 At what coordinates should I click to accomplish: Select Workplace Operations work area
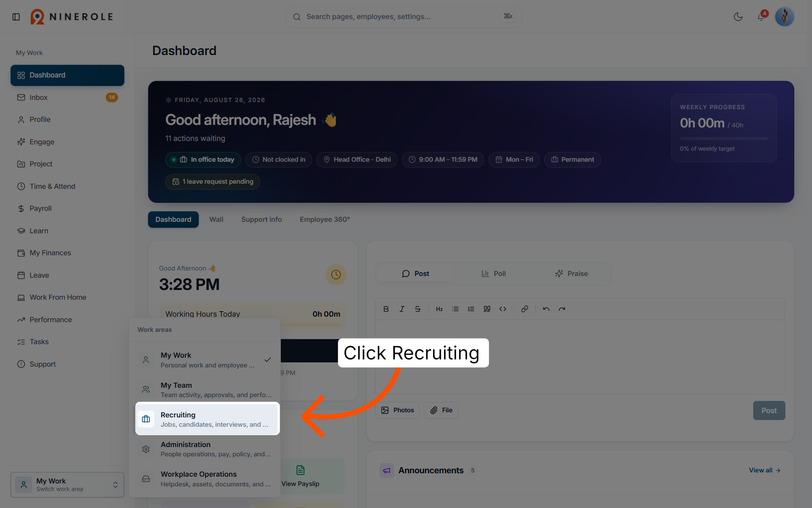point(205,479)
